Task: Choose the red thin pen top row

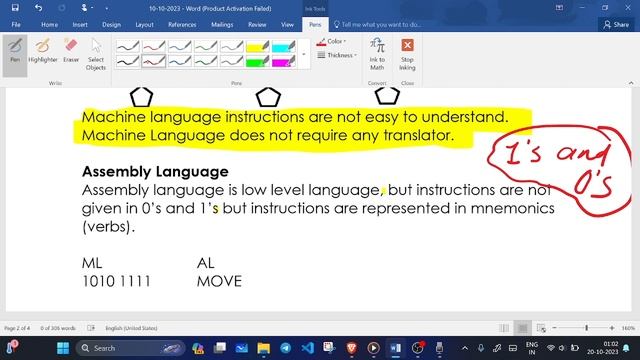Action: click(x=154, y=46)
